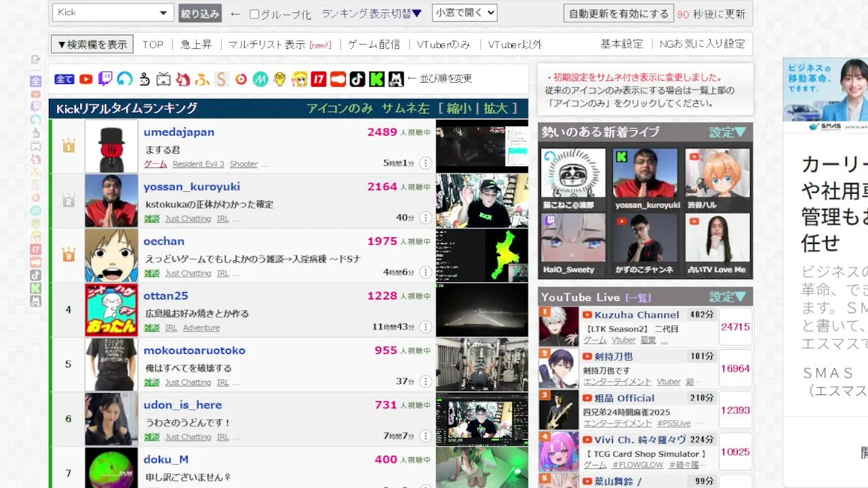This screenshot has height=488, width=868.
Task: Filter ranking by teal Mildom M icon
Action: point(260,79)
